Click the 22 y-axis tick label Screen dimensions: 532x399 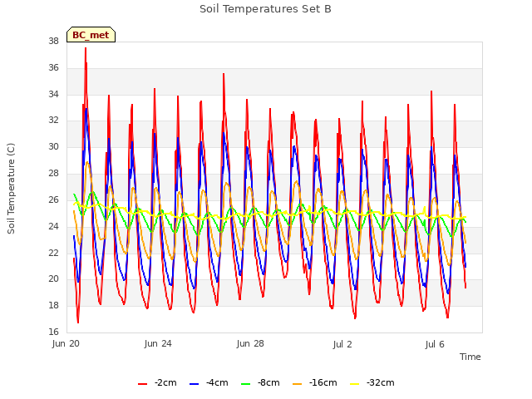53,253
